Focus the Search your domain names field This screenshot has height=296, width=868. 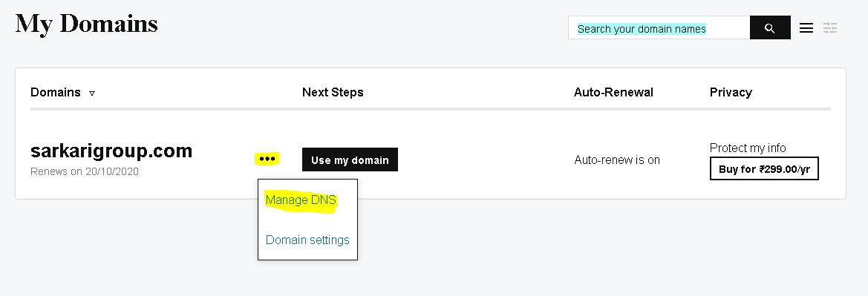(659, 27)
